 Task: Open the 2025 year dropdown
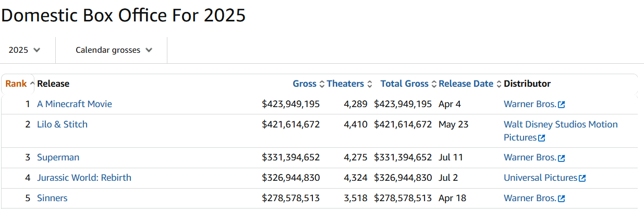(x=25, y=50)
